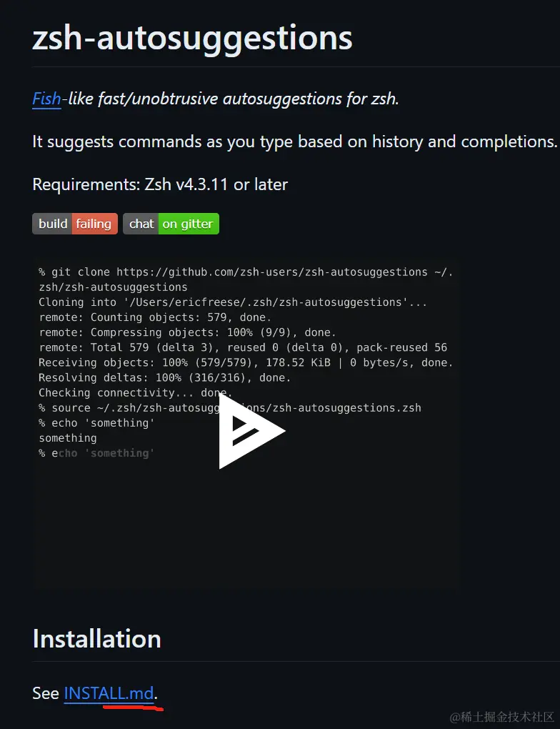Click the 'Resolving deltas' terminal line

pyautogui.click(x=164, y=377)
